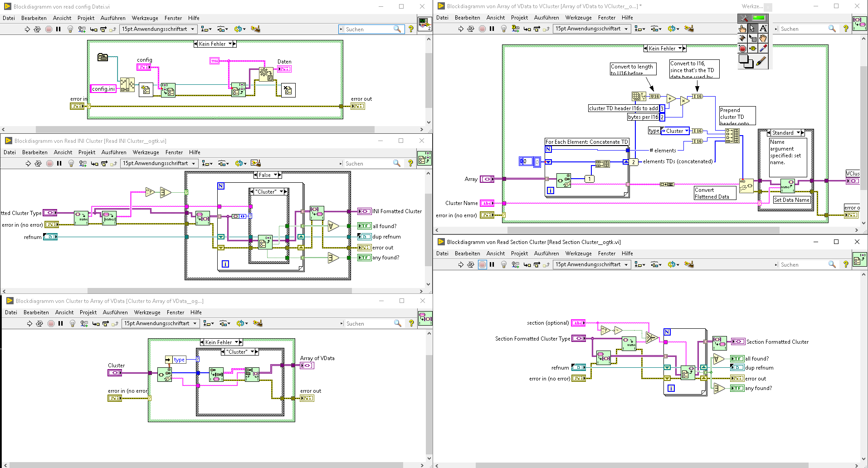Viewport: 868px width, 468px height.
Task: Open font dropdown in read config Datei window
Action: point(158,29)
